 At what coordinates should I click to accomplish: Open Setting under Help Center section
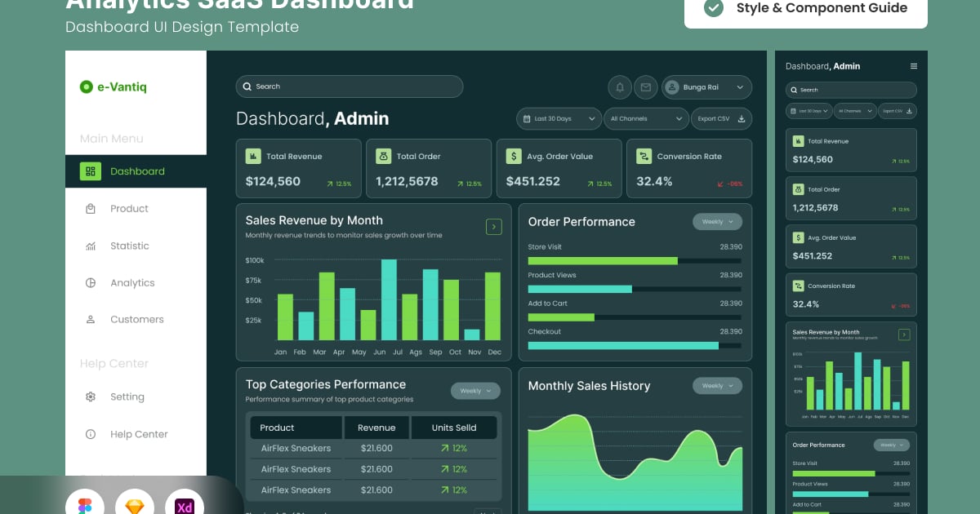click(127, 397)
